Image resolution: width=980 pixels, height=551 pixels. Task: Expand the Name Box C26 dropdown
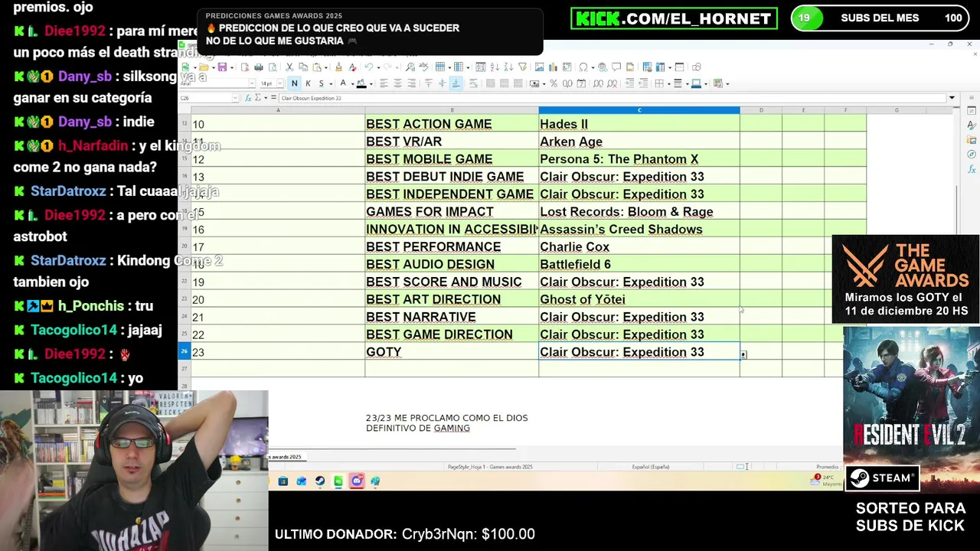(235, 98)
